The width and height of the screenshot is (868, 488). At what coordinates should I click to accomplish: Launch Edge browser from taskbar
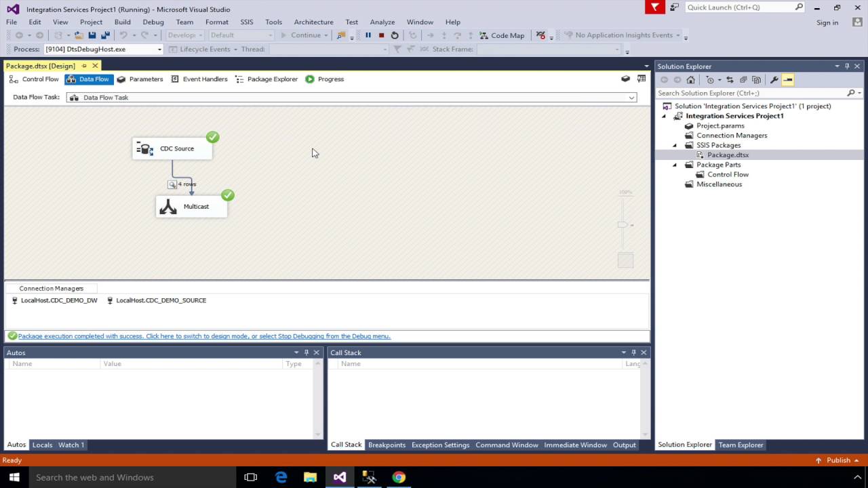(281, 477)
